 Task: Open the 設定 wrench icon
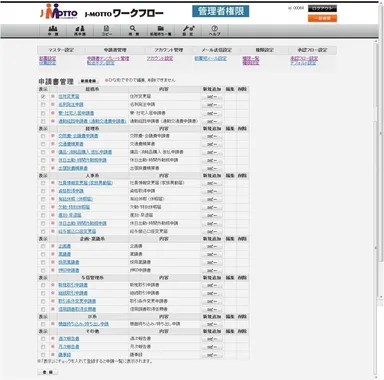tap(188, 31)
